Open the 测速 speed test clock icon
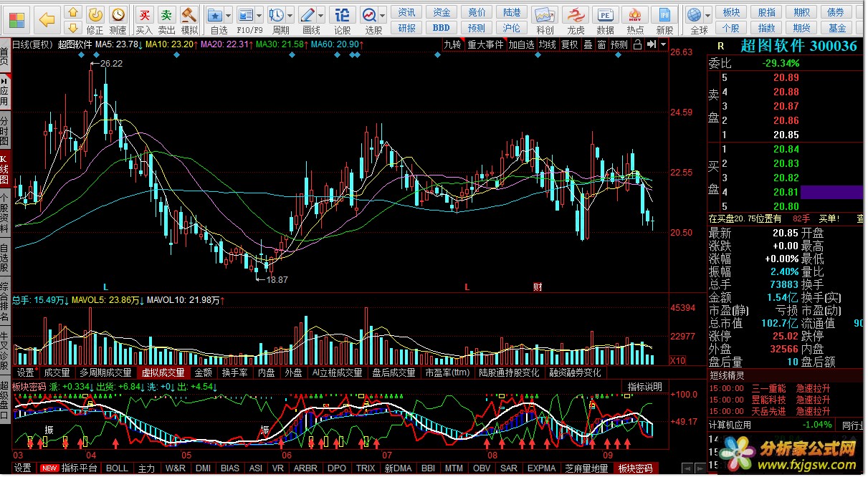 point(118,14)
